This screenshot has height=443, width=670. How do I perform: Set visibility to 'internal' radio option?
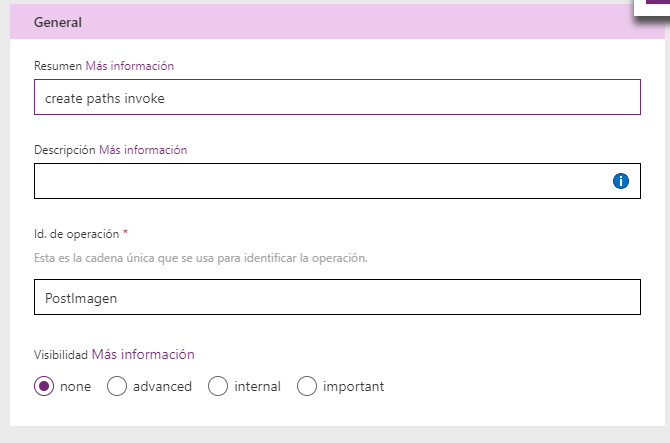pos(218,386)
